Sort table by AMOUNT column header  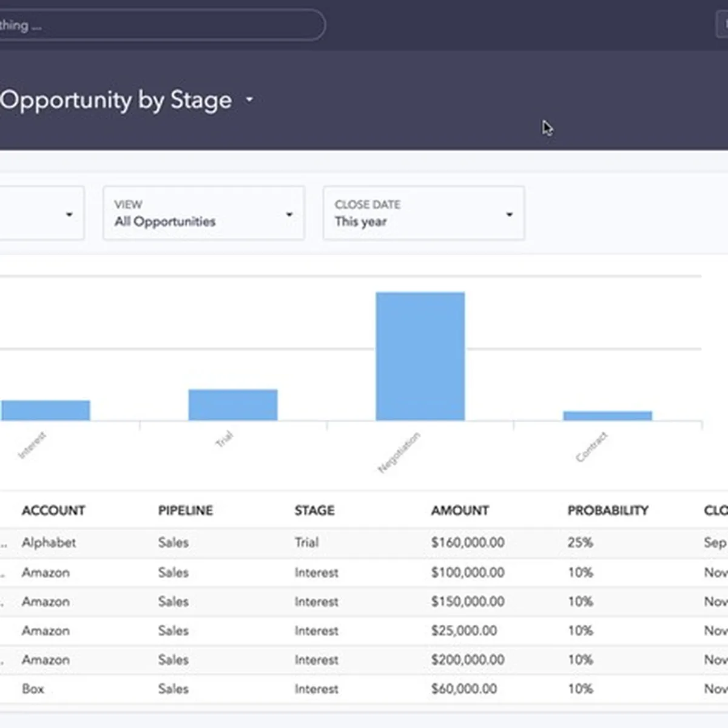coord(460,510)
